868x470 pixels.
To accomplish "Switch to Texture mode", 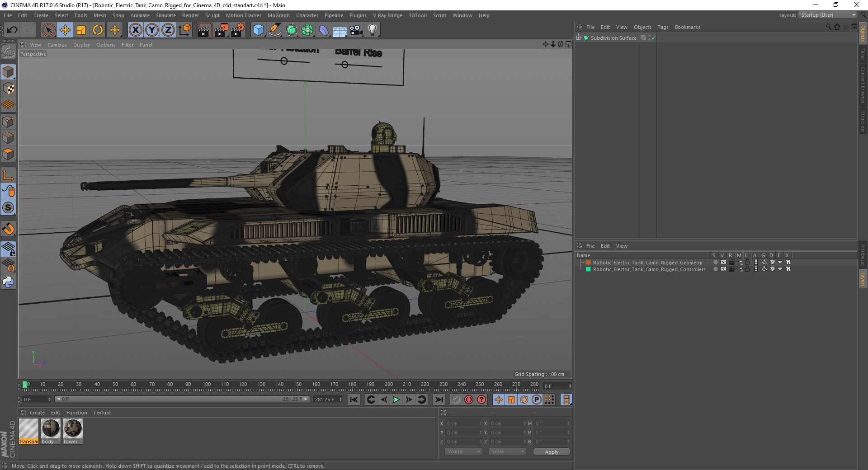I will tap(8, 89).
